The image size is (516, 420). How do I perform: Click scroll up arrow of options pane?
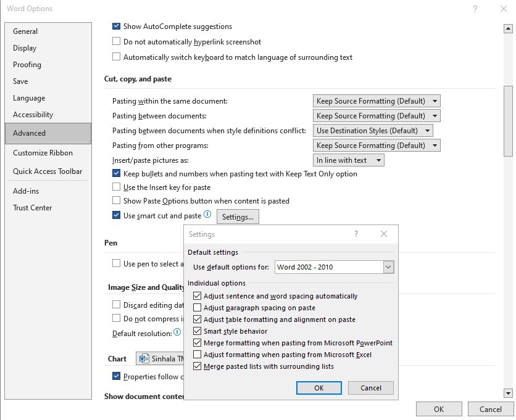point(508,29)
